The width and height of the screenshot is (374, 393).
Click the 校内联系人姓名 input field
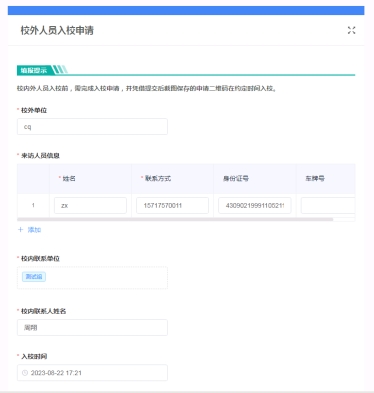tap(92, 327)
